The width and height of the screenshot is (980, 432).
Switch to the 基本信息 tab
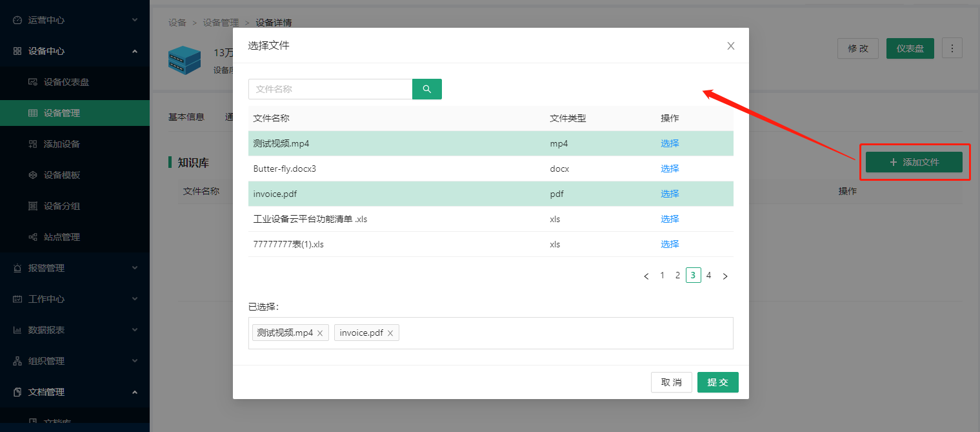tap(186, 117)
